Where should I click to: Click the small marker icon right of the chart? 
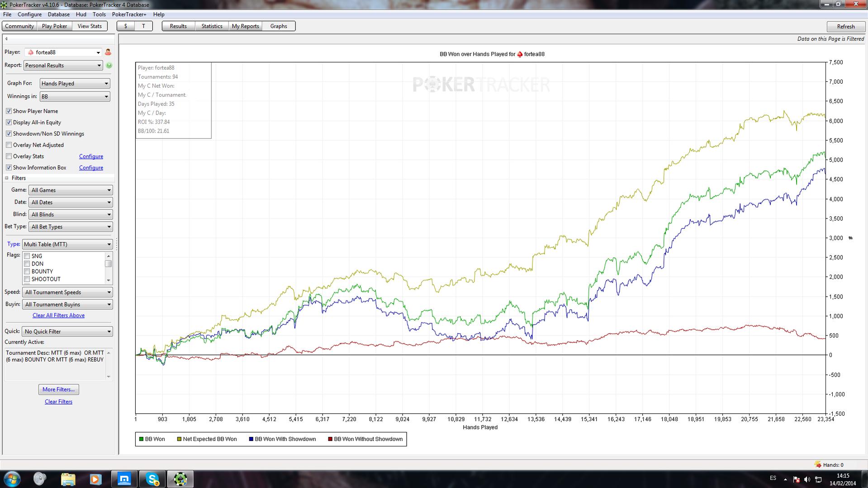click(x=850, y=238)
